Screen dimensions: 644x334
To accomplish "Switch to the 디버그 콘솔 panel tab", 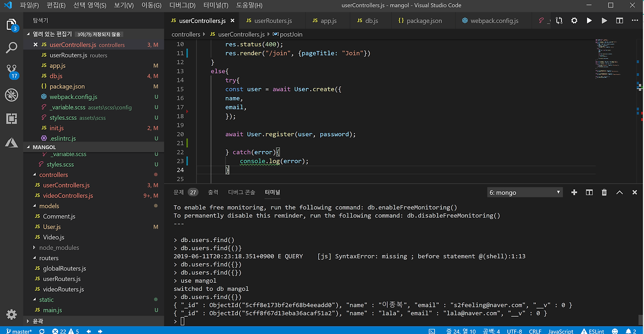I will [242, 192].
